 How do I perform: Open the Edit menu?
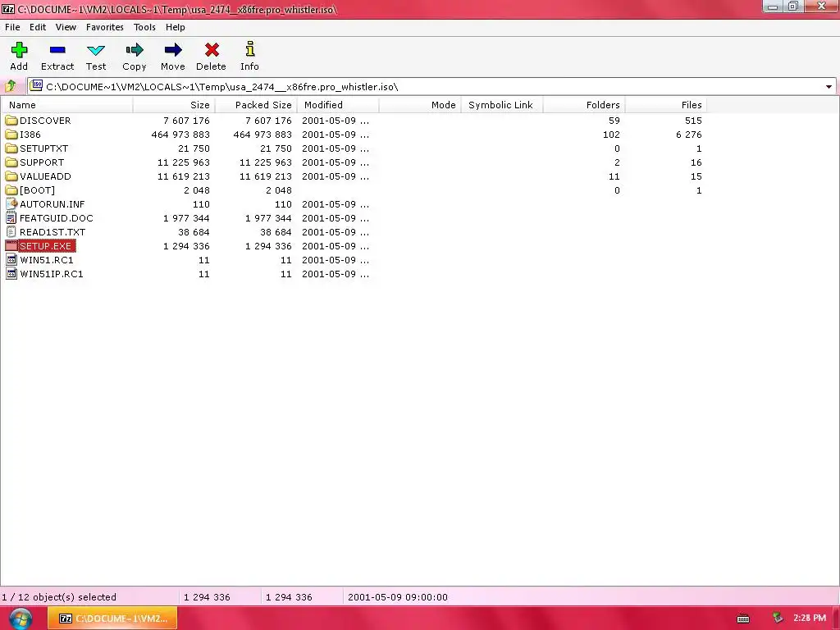pos(38,27)
